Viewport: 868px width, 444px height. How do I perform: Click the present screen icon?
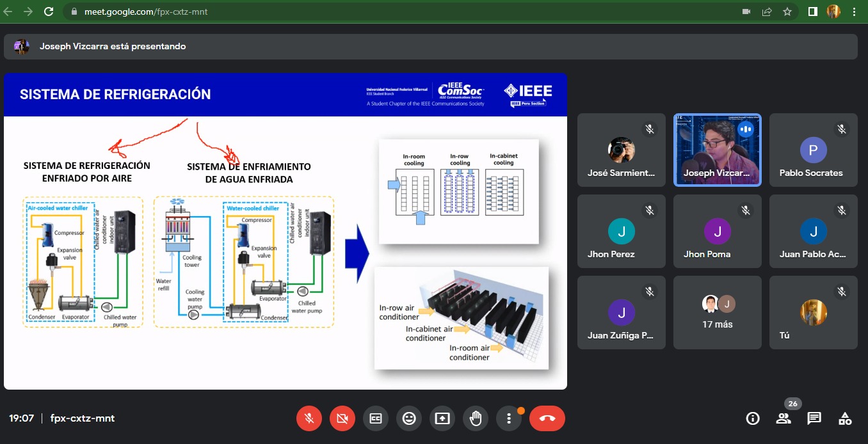tap(442, 418)
